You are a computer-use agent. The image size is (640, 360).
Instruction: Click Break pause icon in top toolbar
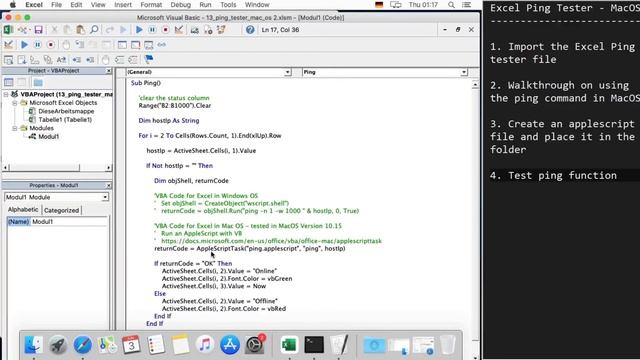152,30
